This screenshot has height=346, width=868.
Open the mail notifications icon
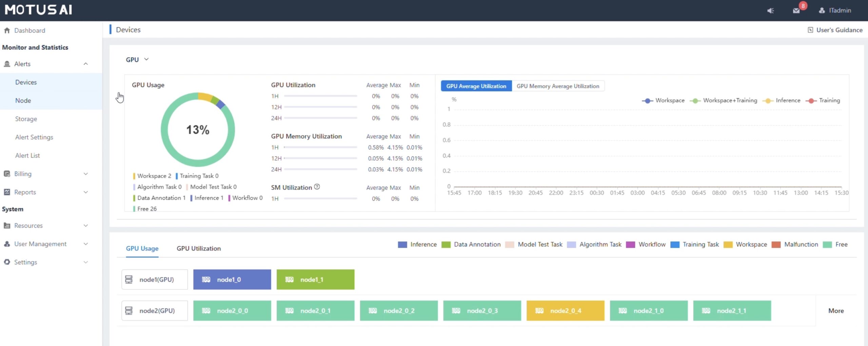[x=796, y=11]
